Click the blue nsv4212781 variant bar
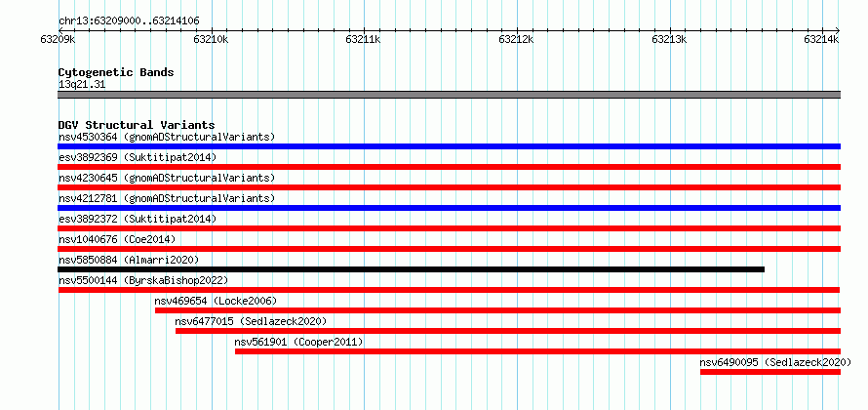This screenshot has width=868, height=410. pos(449,208)
